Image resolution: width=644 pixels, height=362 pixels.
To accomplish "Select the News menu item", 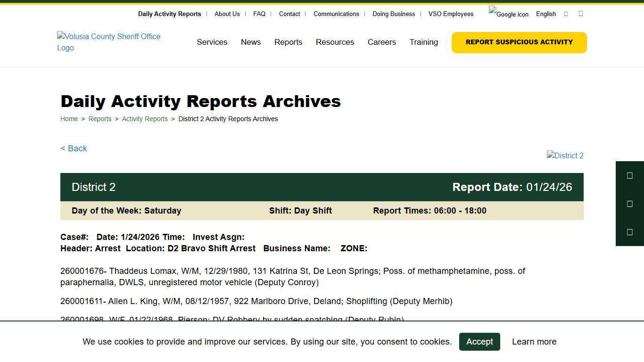I will [251, 42].
